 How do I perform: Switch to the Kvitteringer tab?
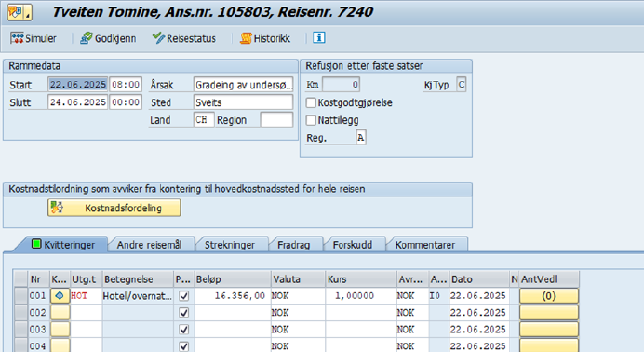click(x=63, y=245)
